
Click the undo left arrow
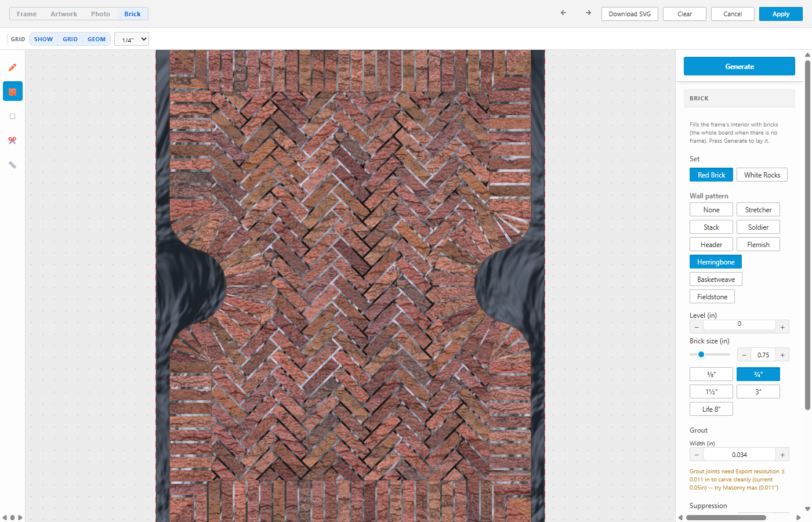[563, 13]
